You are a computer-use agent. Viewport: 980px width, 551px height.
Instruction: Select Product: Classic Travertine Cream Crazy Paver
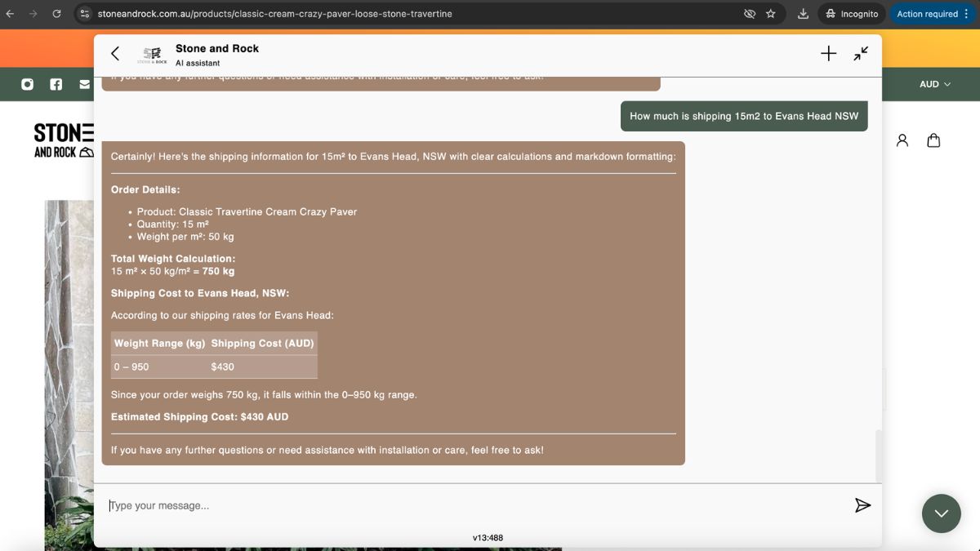point(247,211)
